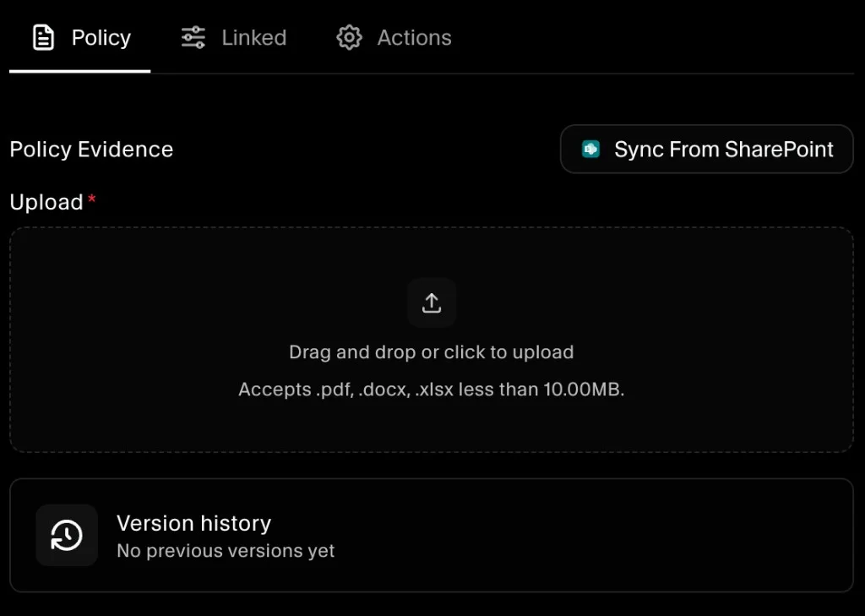Switch to the Linked tab
Image resolution: width=865 pixels, height=616 pixels.
click(x=234, y=37)
